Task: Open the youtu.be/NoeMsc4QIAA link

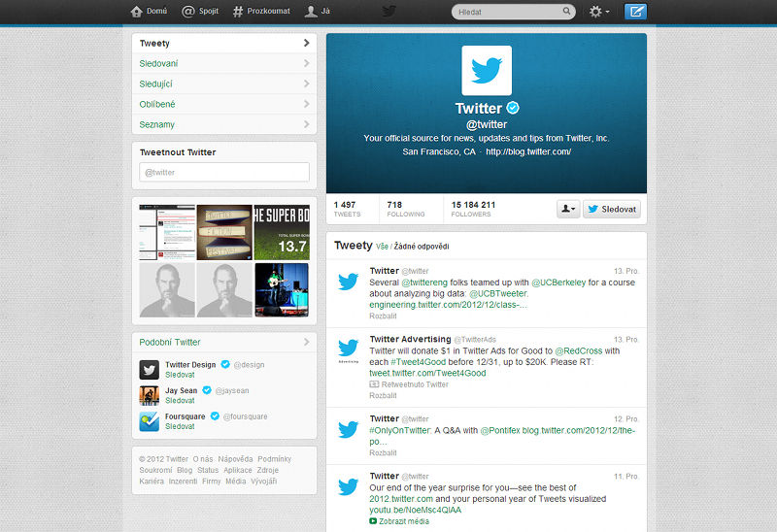Action: tap(416, 510)
